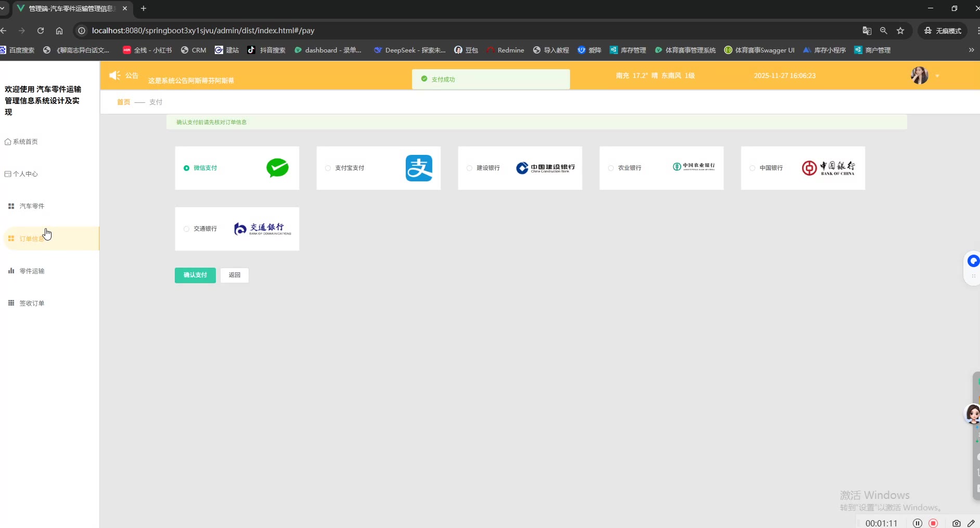Open the Redmine bookmark

tap(505, 50)
